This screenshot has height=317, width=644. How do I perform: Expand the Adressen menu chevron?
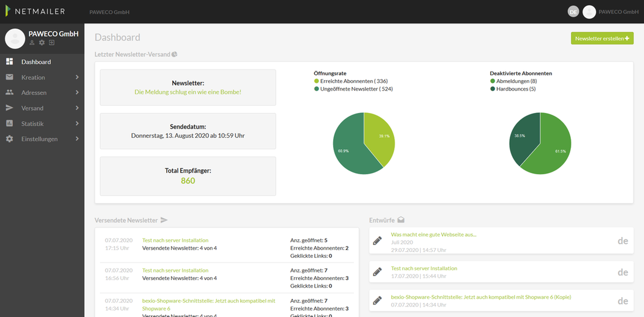click(x=77, y=92)
